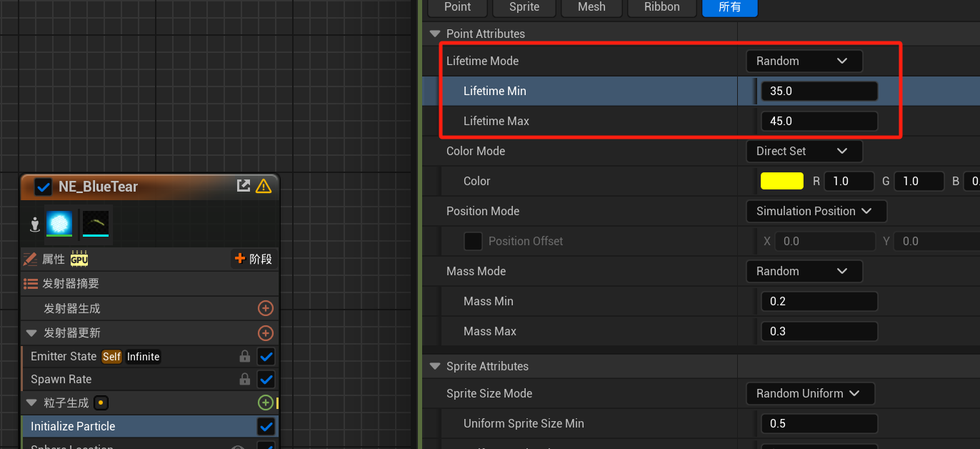
Task: Collapse the Point Attributes section
Action: coord(434,34)
